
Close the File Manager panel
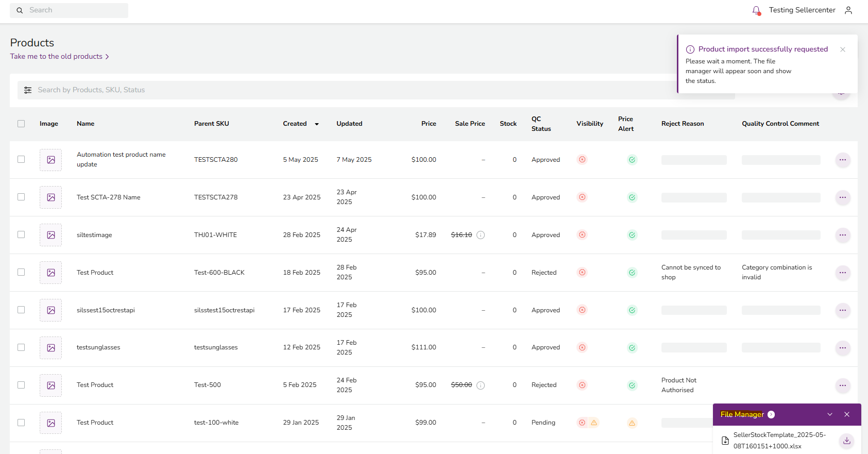click(x=847, y=415)
